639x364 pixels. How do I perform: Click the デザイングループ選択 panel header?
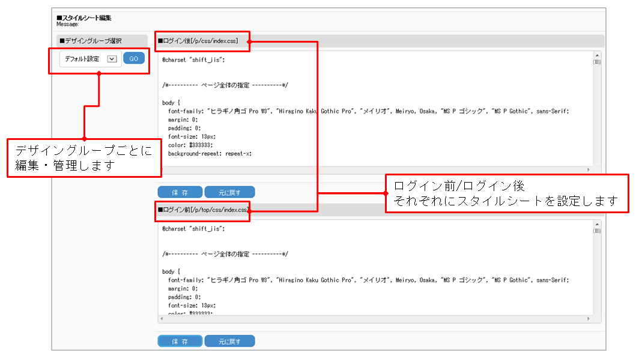(x=91, y=40)
